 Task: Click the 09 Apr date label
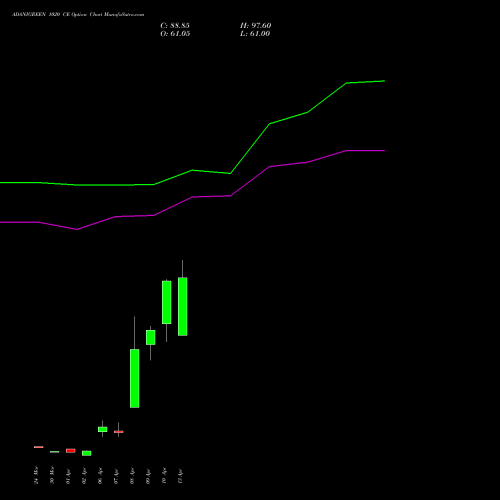[x=148, y=477]
